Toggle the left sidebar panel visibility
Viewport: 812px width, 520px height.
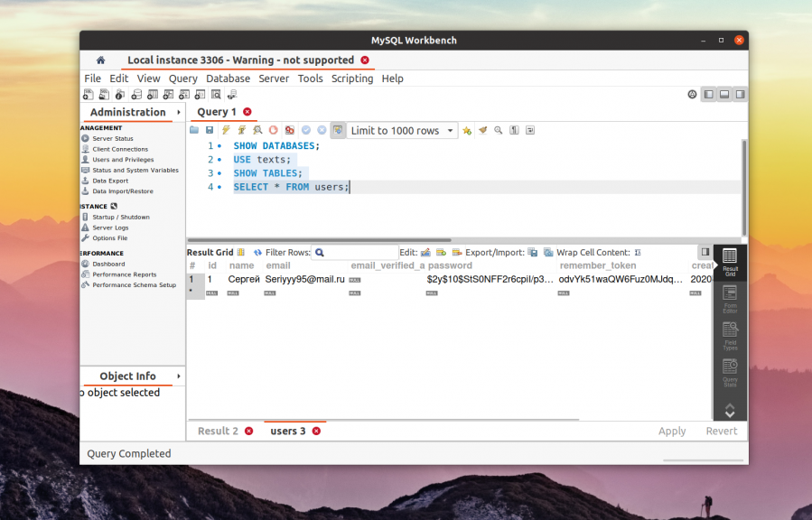tap(708, 94)
